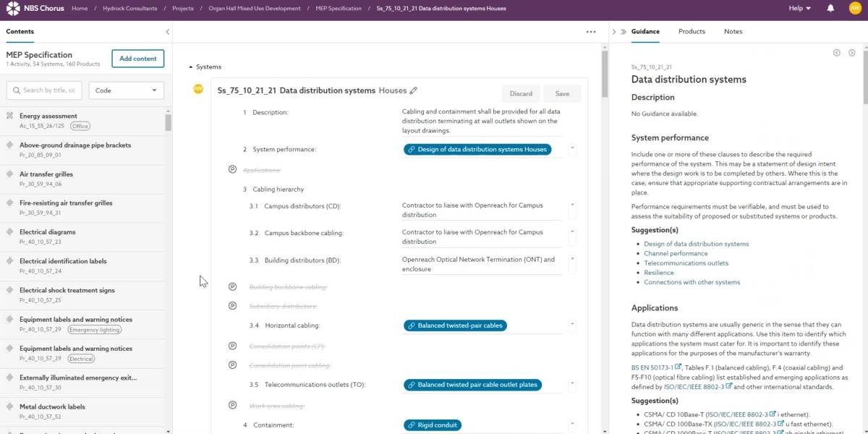This screenshot has width=868, height=434.
Task: Open the three-dot options menu
Action: point(591,32)
